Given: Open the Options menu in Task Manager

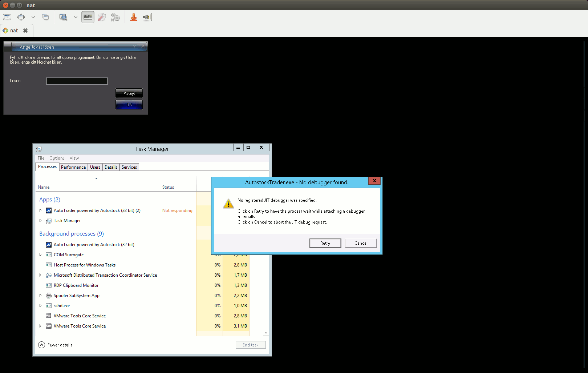Looking at the screenshot, I should 57,158.
